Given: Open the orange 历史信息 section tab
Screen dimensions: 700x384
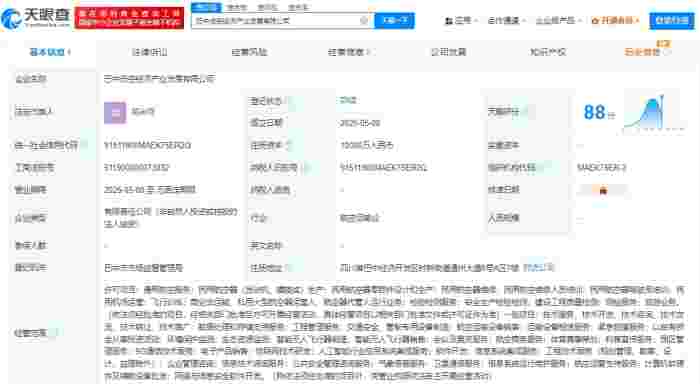Looking at the screenshot, I should [647, 52].
